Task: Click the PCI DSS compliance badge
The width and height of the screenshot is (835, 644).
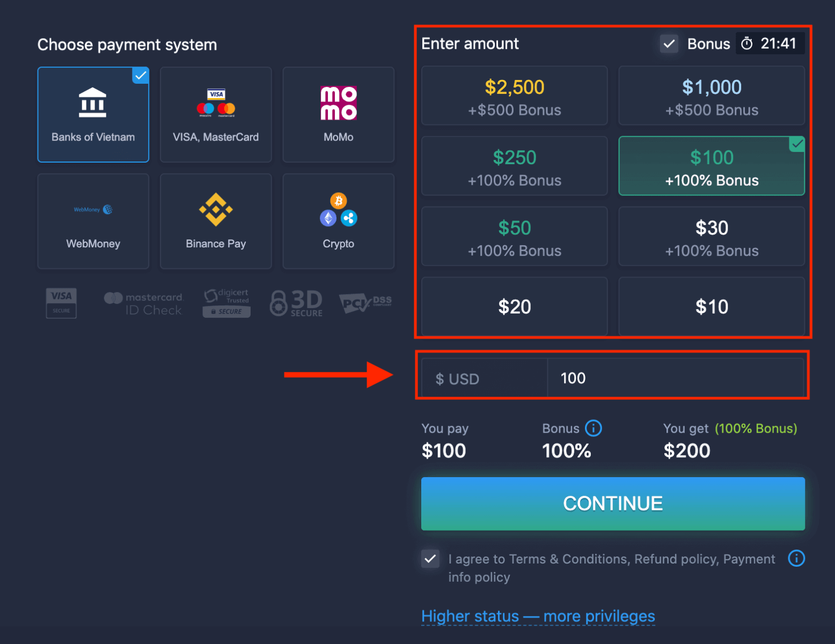Action: (365, 302)
